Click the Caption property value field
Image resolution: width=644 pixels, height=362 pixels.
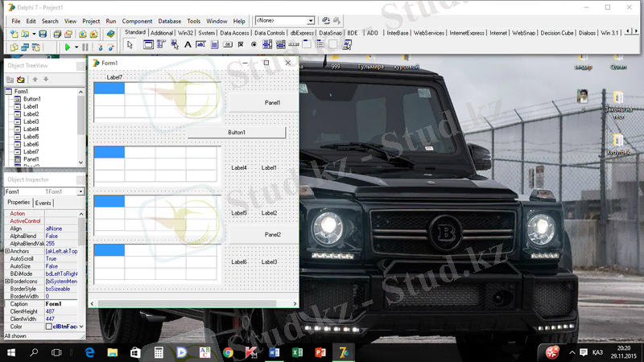point(61,304)
